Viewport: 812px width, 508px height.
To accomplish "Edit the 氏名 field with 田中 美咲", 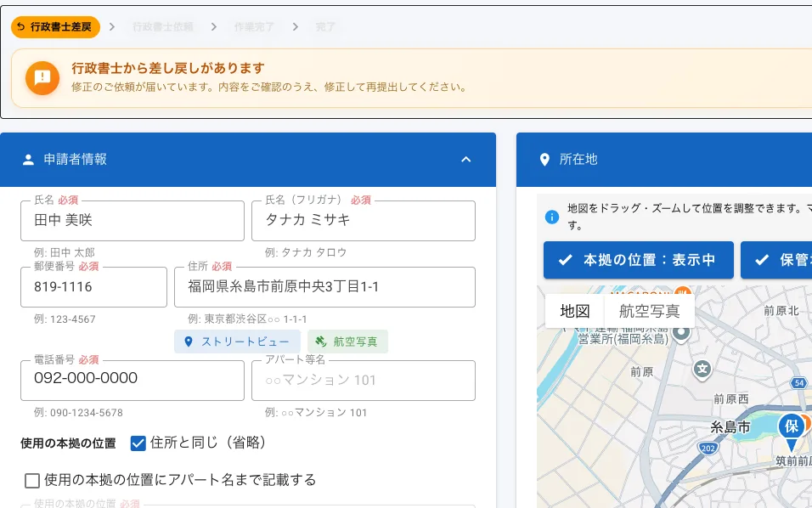I will (x=133, y=221).
